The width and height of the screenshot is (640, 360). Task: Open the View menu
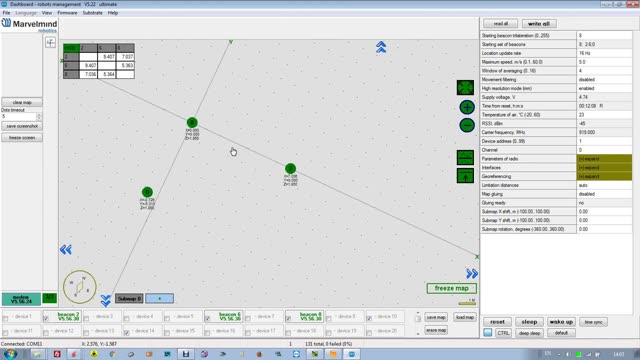click(47, 13)
